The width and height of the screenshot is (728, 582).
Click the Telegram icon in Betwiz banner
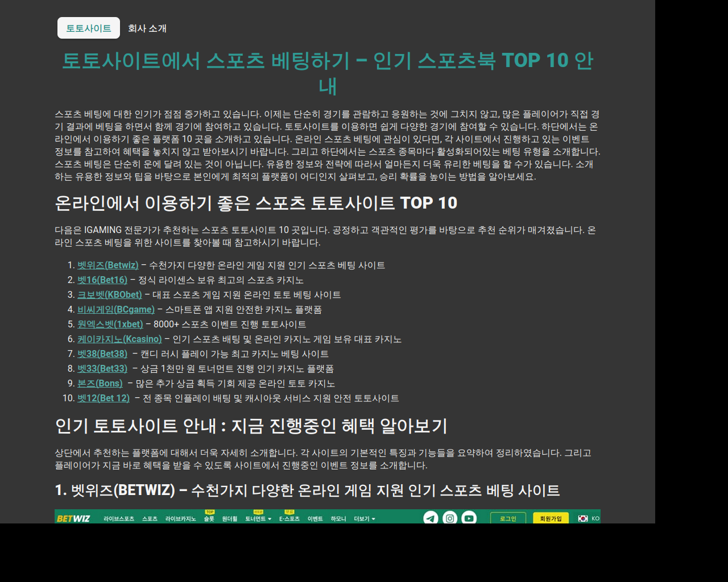431,518
